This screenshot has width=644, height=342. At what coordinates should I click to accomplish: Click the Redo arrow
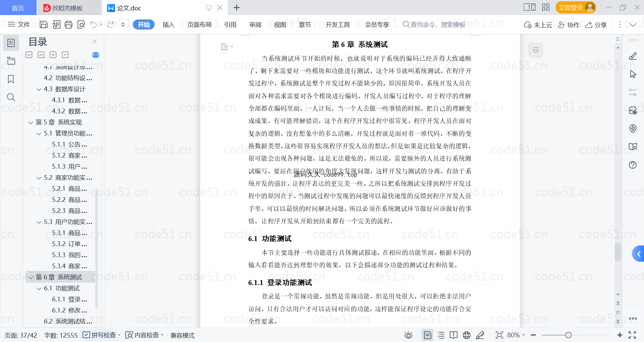pyautogui.click(x=110, y=24)
